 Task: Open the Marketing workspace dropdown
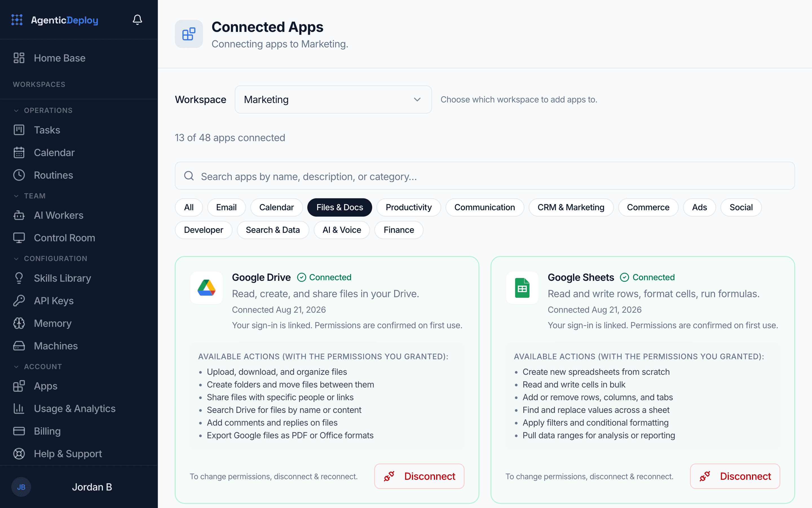(333, 99)
